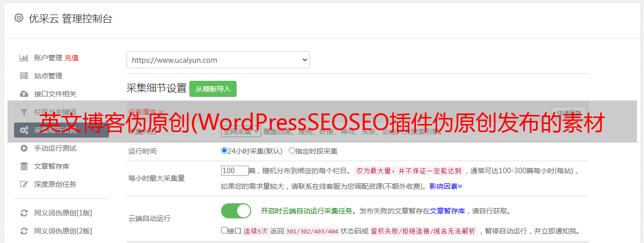644x243 pixels.
Task: Click the bar chart icon for 账户管理
Action: point(24,58)
